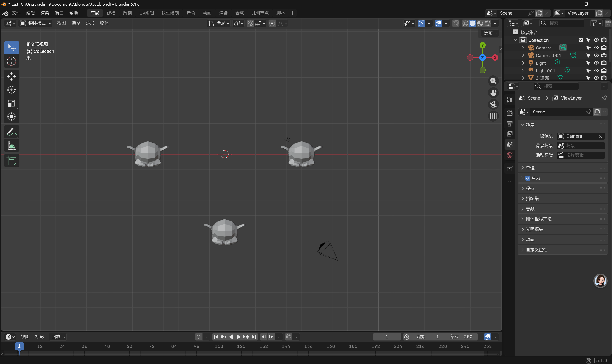Toggle camera view in viewport
The width and height of the screenshot is (612, 364).
click(493, 104)
